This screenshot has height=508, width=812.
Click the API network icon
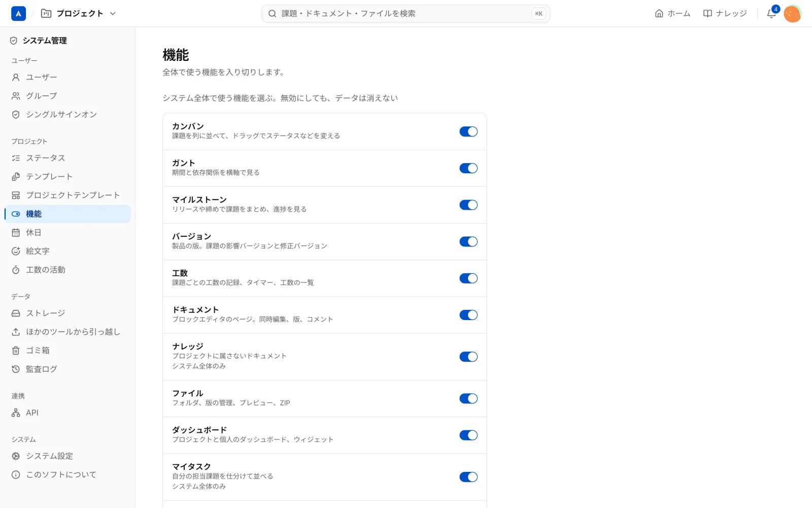[16, 413]
